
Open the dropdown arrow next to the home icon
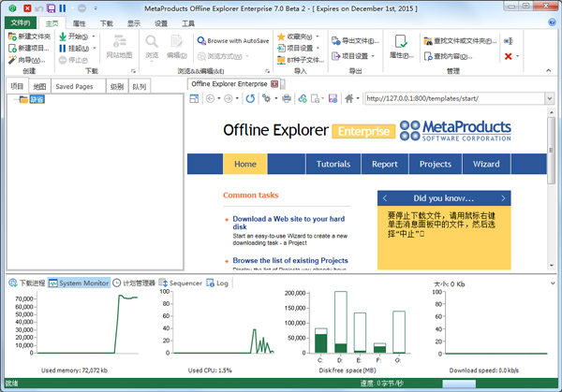click(x=358, y=98)
